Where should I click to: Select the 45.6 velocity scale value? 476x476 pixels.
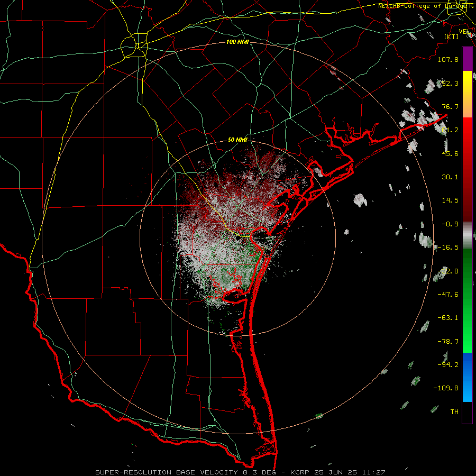tap(450, 153)
